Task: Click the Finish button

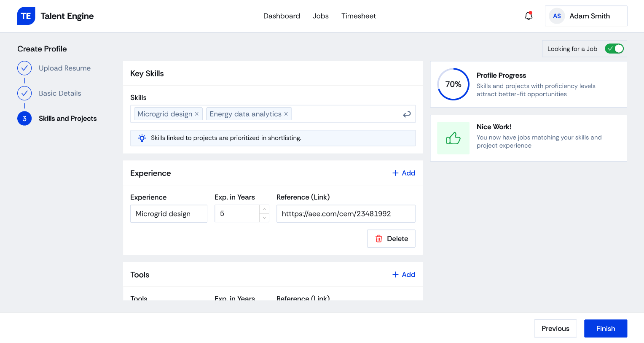Action: pos(606,328)
